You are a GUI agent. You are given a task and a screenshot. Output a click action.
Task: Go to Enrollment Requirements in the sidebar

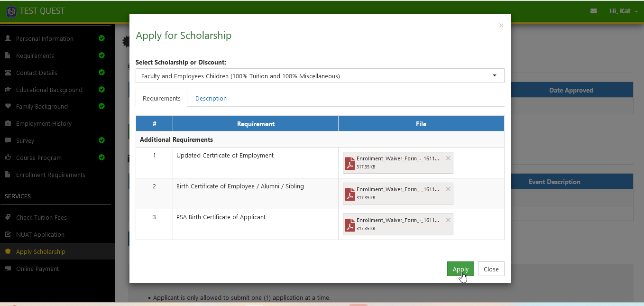[x=51, y=175]
